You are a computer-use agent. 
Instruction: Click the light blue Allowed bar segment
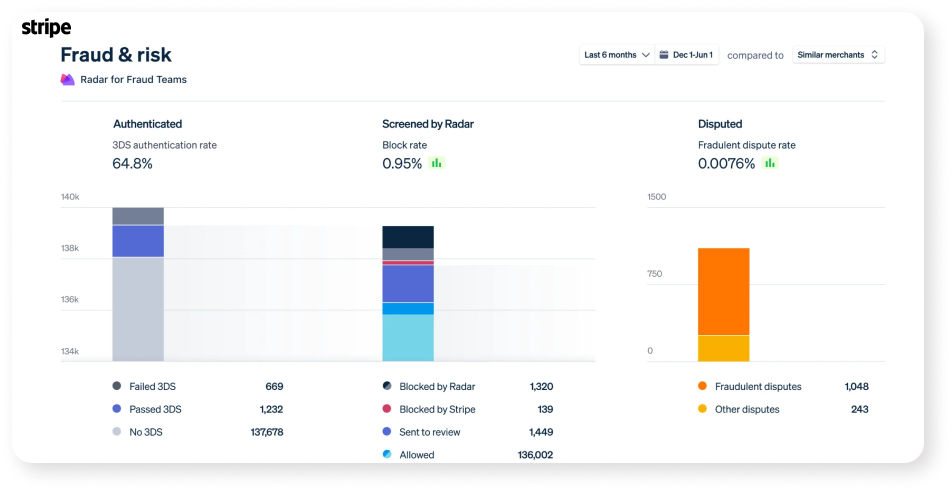click(408, 338)
